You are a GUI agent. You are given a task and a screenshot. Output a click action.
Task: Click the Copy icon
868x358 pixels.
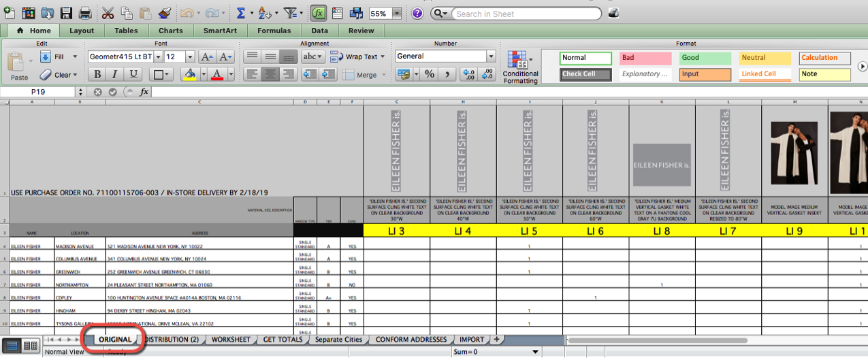point(127,13)
